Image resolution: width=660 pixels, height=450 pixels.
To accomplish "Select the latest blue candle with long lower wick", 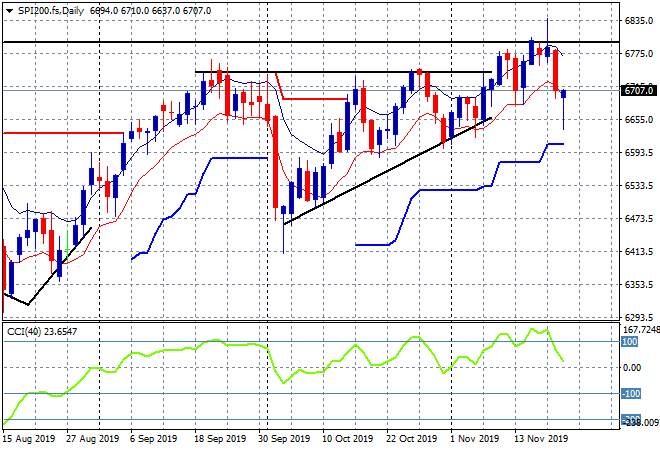I will pyautogui.click(x=564, y=109).
